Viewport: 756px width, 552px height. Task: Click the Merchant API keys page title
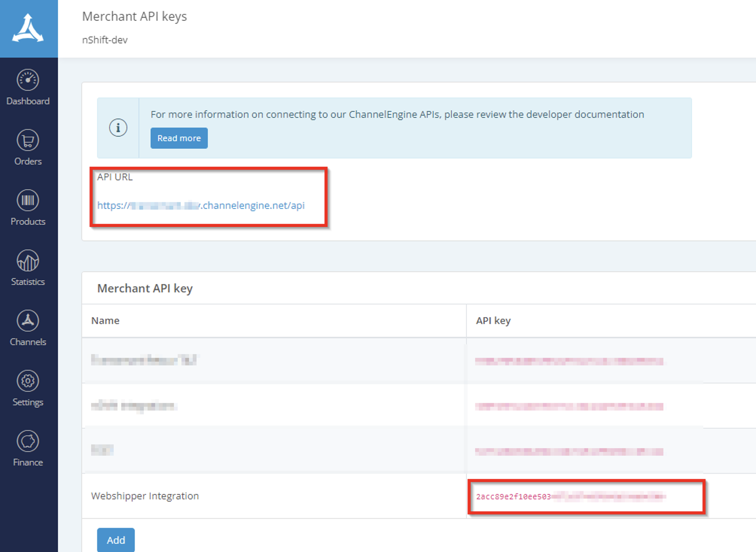(134, 17)
